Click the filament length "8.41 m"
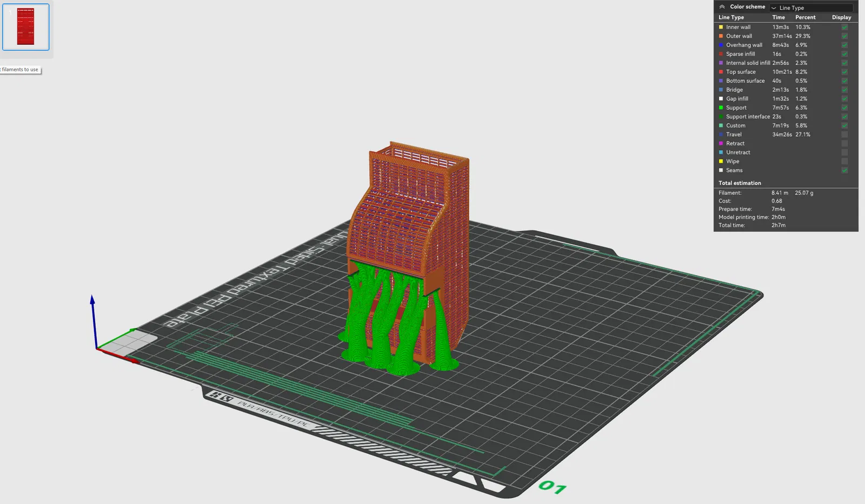Screen dimensions: 865x504 [x=780, y=193]
